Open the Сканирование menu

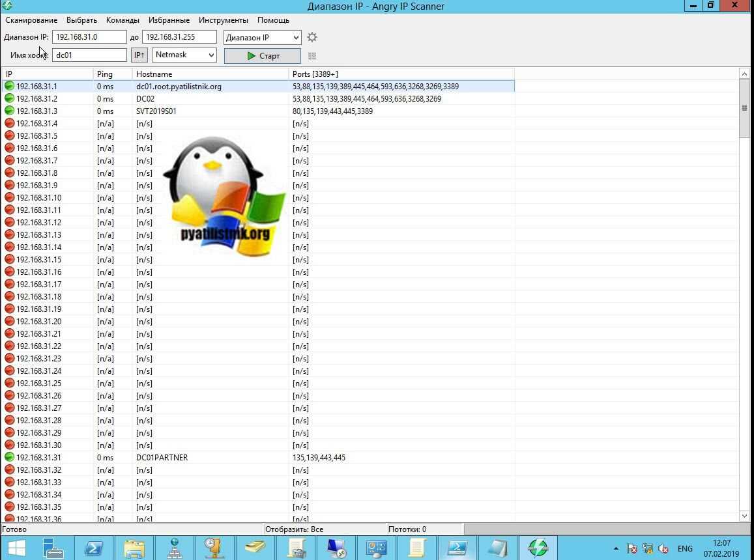[31, 20]
